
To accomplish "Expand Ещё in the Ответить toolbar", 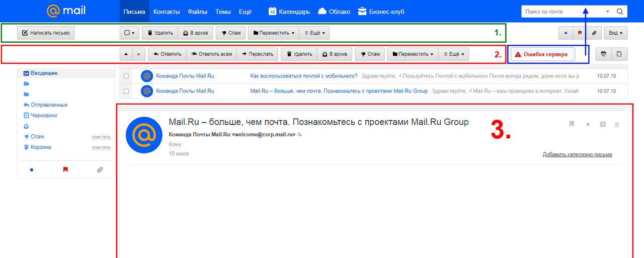I will click(x=454, y=54).
